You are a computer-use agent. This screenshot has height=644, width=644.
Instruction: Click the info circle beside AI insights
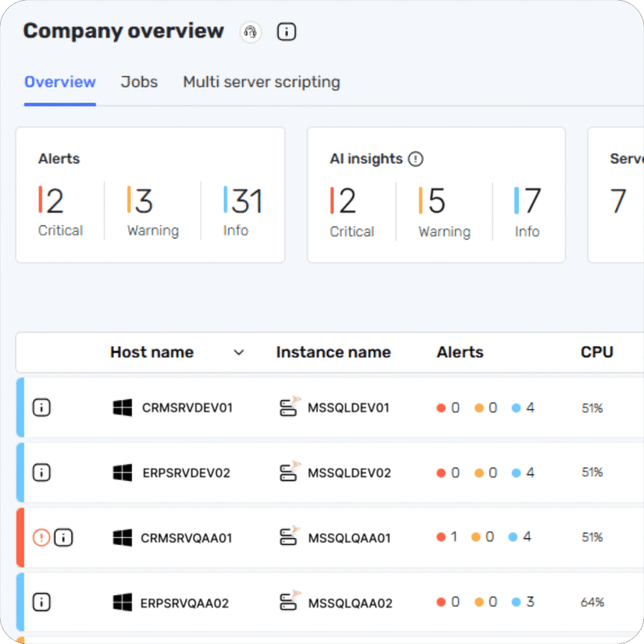pyautogui.click(x=416, y=159)
